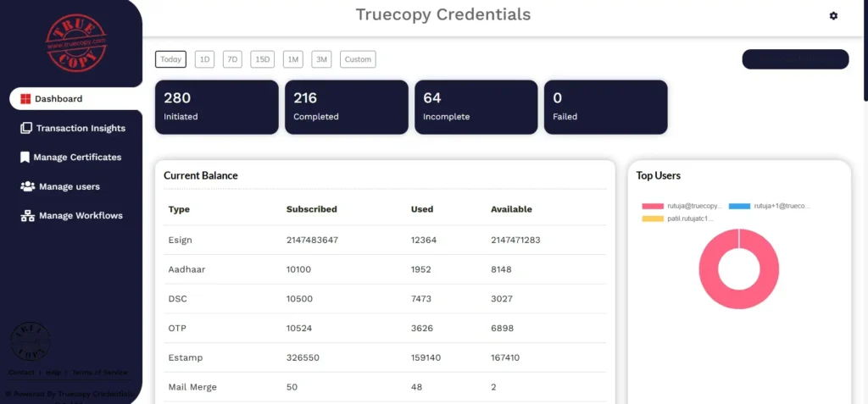Viewport: 868px width, 404px height.
Task: Apply the 3M date filter
Action: tap(321, 59)
